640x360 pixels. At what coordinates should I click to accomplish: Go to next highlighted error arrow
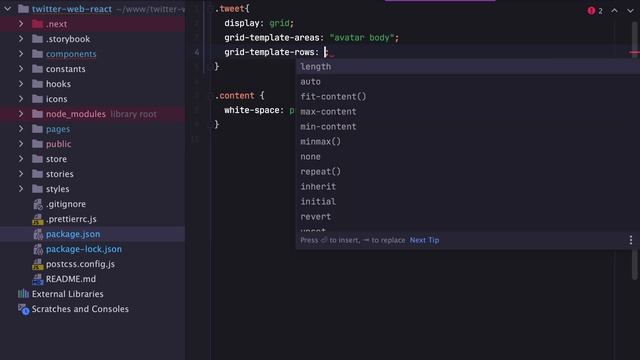tap(630, 11)
